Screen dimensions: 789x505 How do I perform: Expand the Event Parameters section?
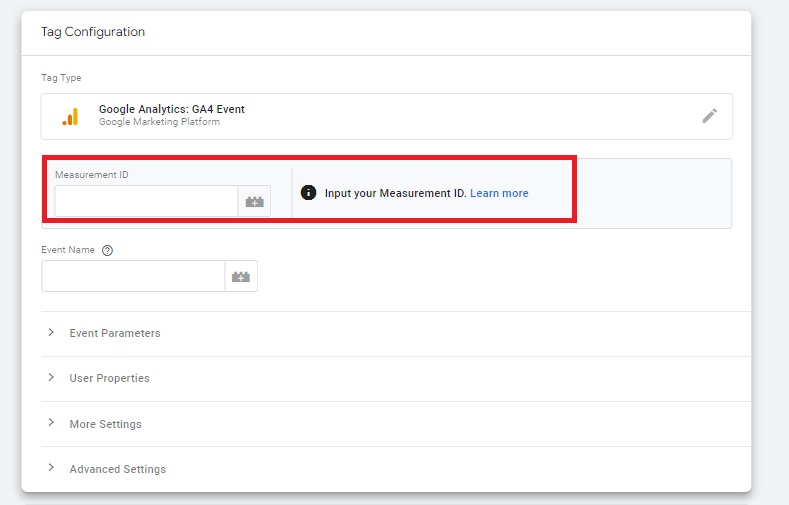[114, 333]
